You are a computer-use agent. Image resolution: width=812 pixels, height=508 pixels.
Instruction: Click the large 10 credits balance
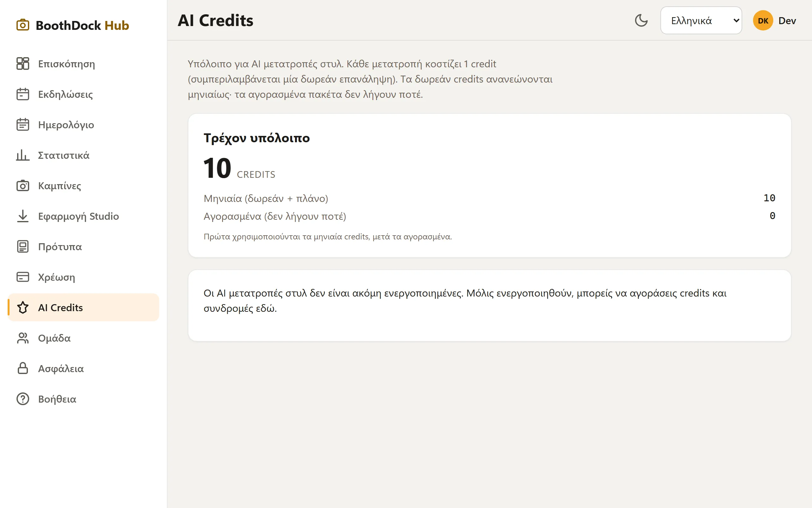[217, 168]
